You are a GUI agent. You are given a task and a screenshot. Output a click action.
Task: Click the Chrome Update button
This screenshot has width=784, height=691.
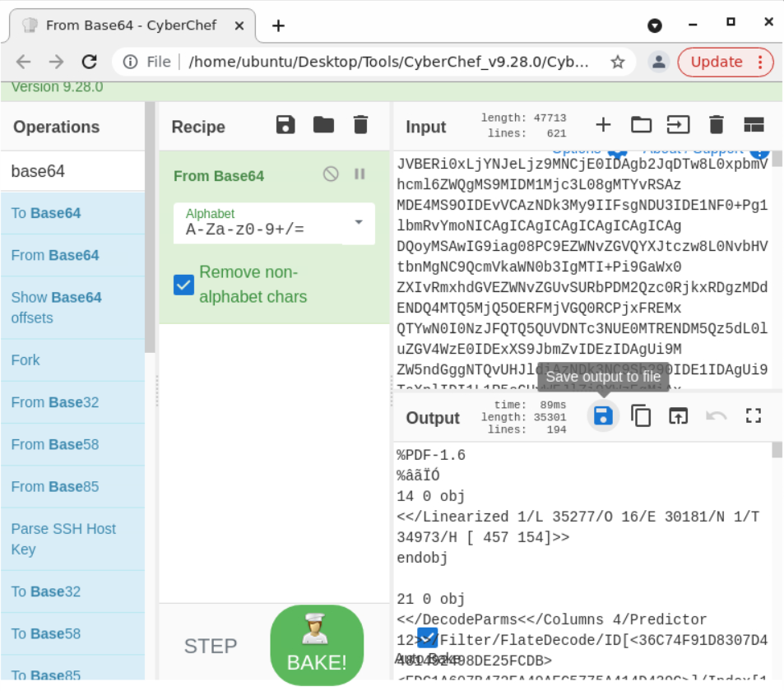click(x=725, y=62)
